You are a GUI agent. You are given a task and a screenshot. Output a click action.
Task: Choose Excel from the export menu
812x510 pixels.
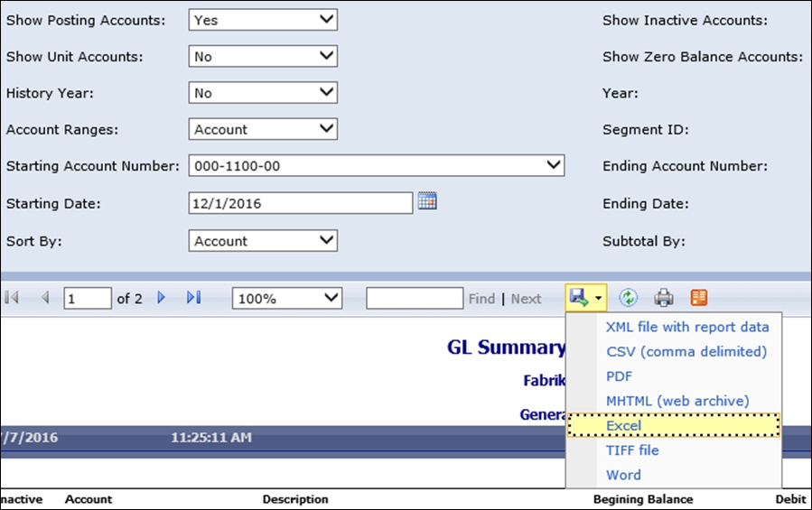coord(624,425)
